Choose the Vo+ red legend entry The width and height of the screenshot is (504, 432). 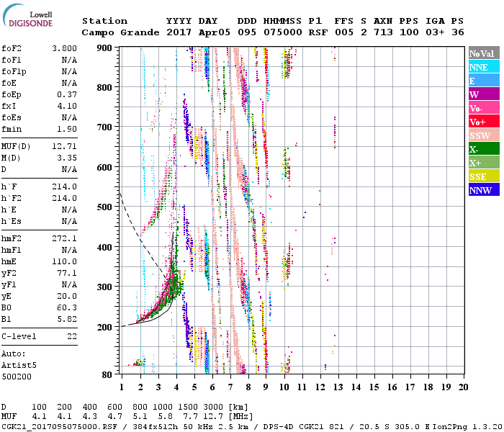click(x=483, y=122)
